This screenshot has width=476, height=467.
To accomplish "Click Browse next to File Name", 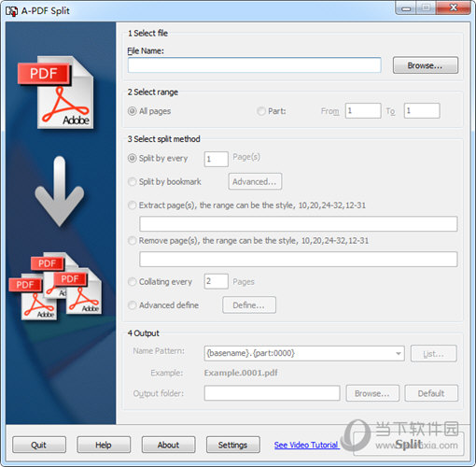I will pyautogui.click(x=426, y=65).
